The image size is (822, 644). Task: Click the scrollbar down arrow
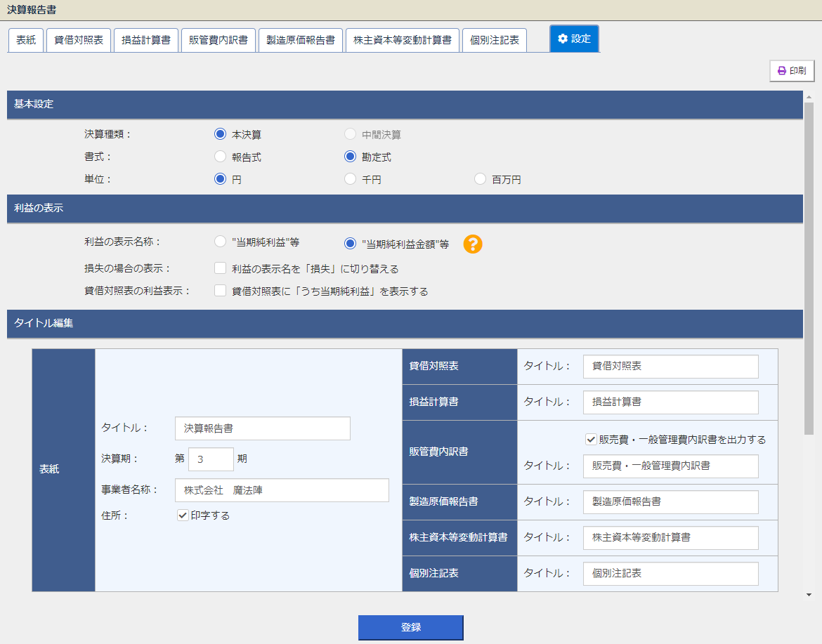809,595
